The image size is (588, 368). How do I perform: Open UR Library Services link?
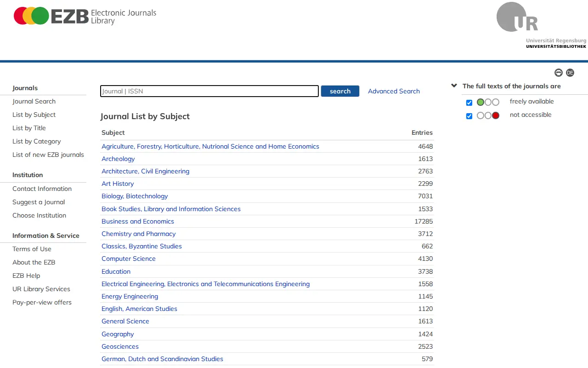click(x=41, y=289)
